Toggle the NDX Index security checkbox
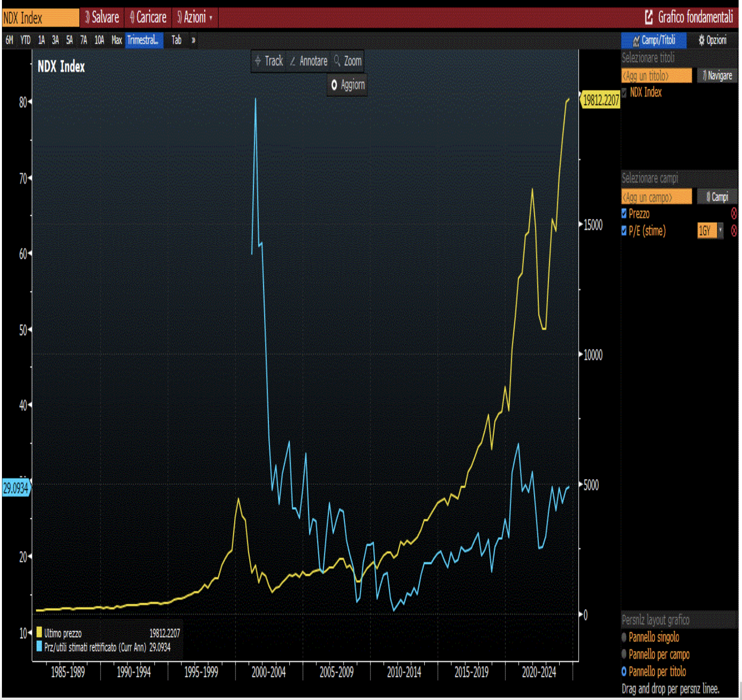The image size is (742, 700). click(x=624, y=92)
